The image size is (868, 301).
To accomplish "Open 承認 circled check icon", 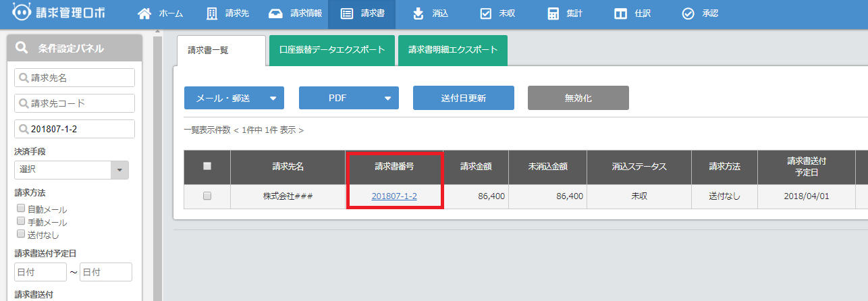I will (688, 14).
